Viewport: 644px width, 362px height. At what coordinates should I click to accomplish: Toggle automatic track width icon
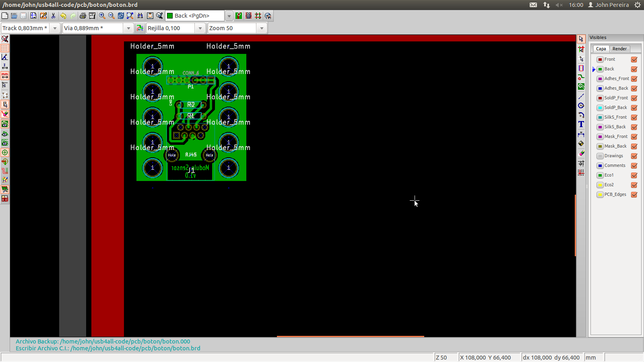pyautogui.click(x=140, y=28)
